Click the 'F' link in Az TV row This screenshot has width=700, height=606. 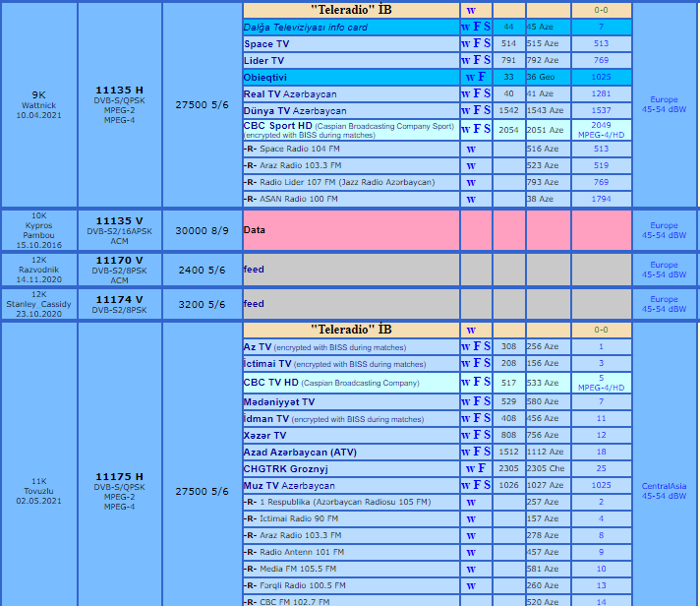pyautogui.click(x=477, y=346)
